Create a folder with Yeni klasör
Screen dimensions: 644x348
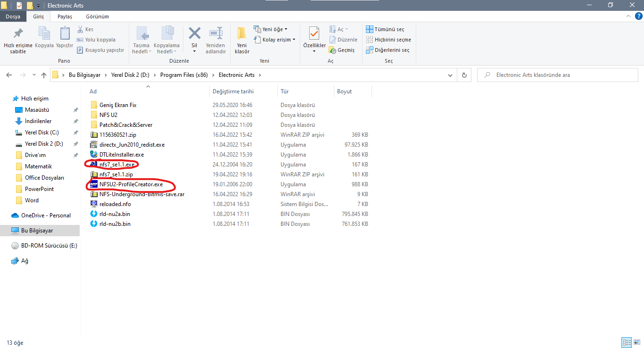click(242, 40)
